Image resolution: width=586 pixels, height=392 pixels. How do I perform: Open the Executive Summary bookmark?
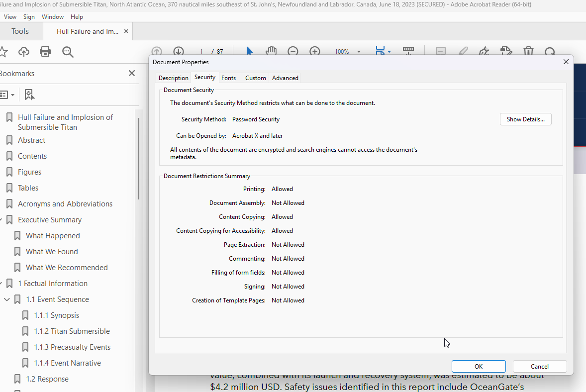click(x=50, y=220)
